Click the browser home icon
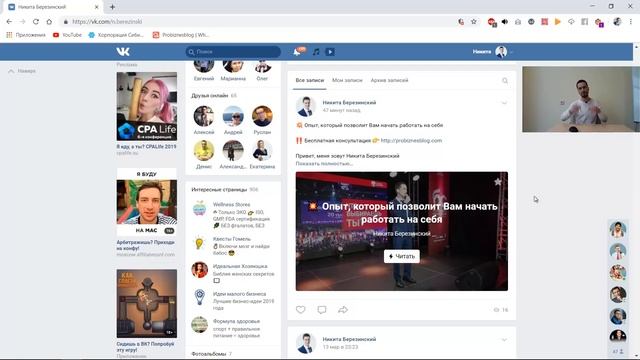Viewport: 640px width, 360px height. [x=49, y=22]
